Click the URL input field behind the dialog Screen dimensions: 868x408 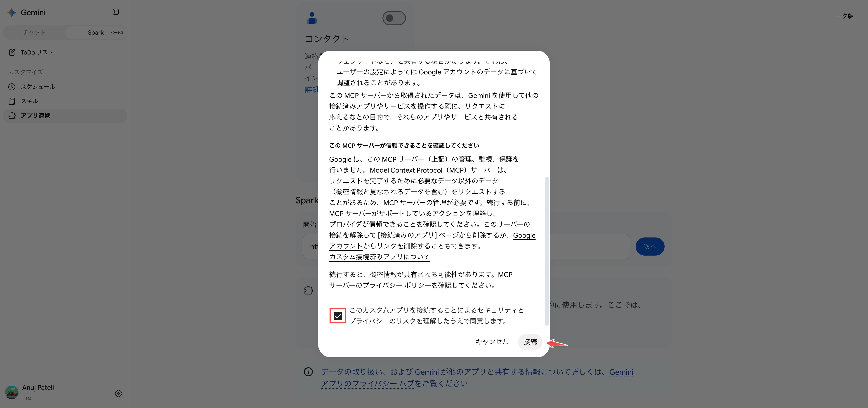tap(466, 247)
